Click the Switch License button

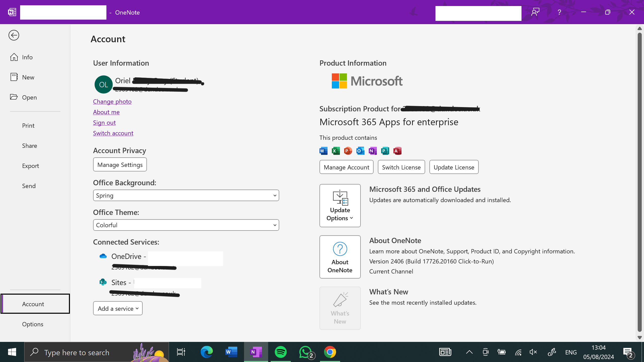tap(401, 167)
